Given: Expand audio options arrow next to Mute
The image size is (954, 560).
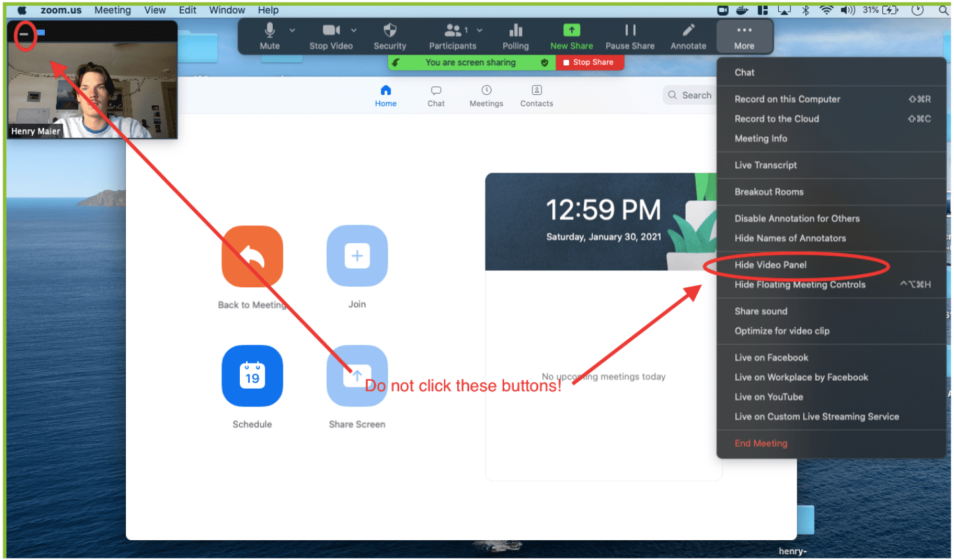Looking at the screenshot, I should [x=292, y=30].
